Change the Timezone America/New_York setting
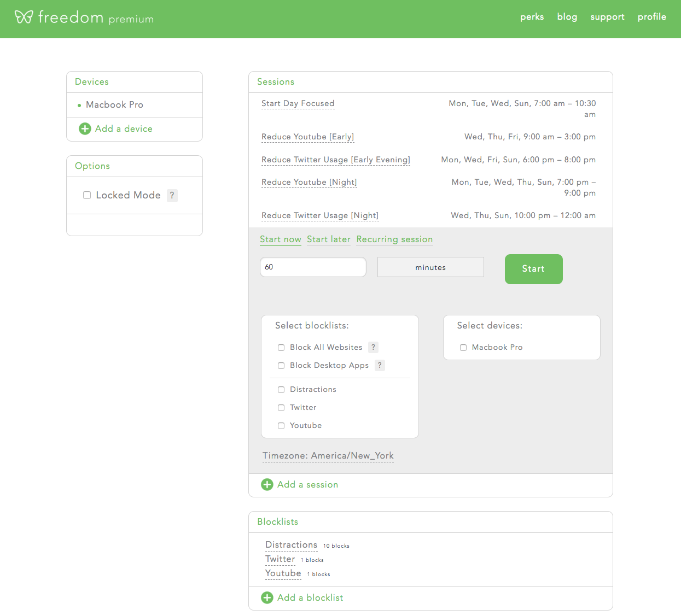The width and height of the screenshot is (681, 616). pos(328,456)
